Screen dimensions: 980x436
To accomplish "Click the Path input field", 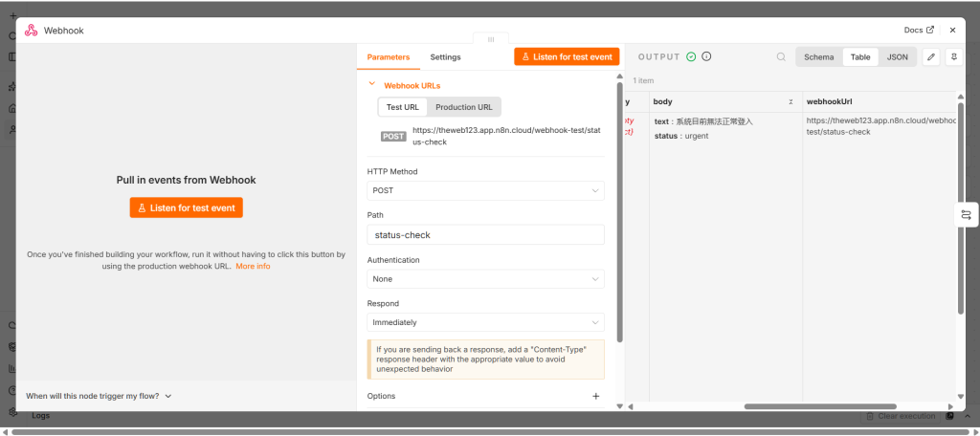I will 485,235.
